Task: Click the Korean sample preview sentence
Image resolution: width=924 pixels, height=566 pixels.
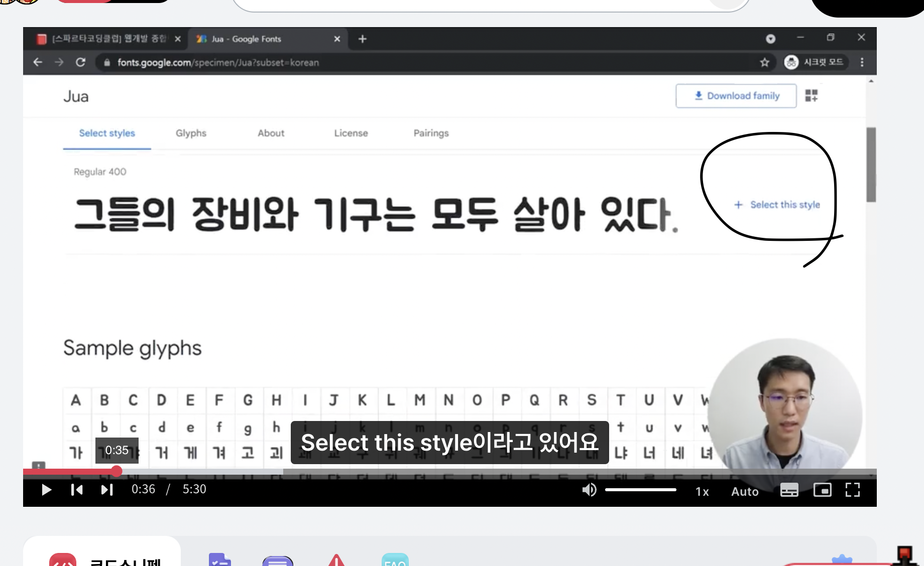Action: pyautogui.click(x=376, y=214)
